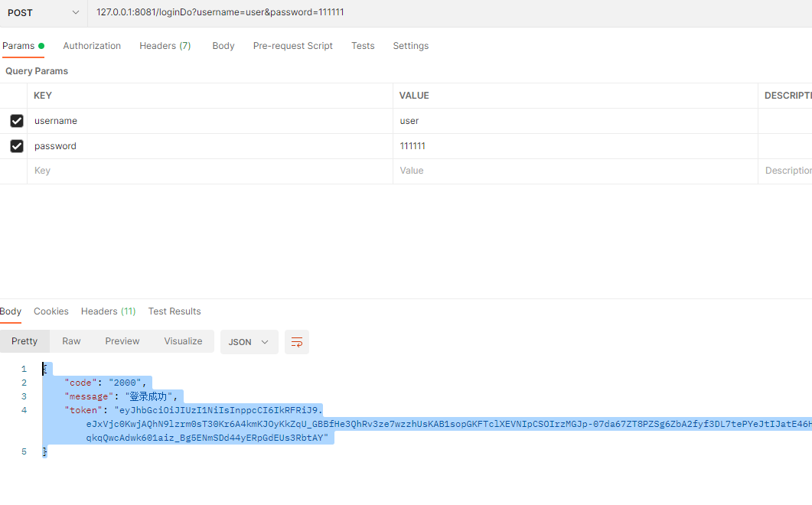Click the Query Params heading
Viewport: 812px width, 505px height.
click(37, 71)
